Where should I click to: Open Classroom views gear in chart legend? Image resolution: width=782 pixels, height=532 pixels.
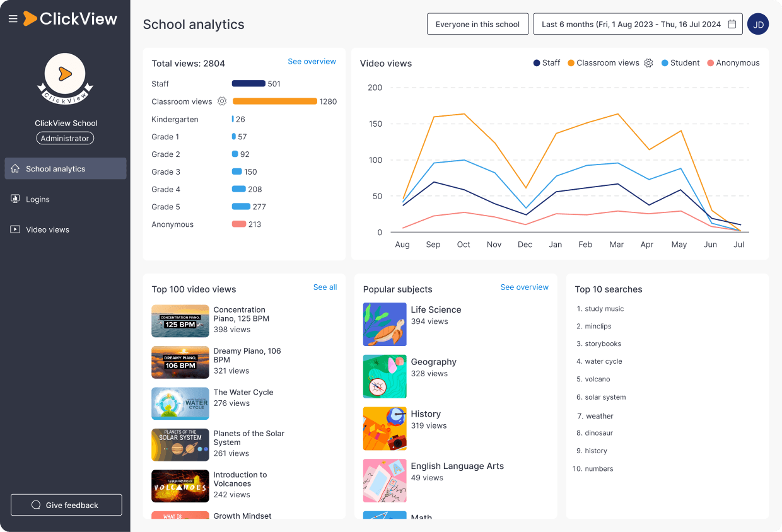click(x=648, y=62)
